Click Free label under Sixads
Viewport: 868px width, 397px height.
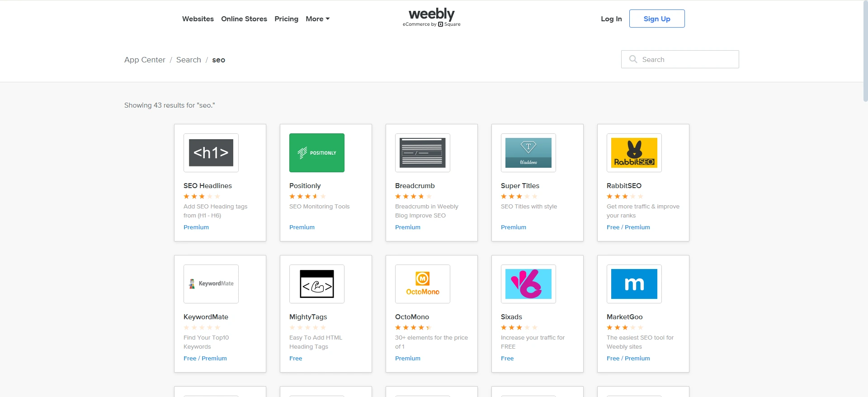[x=507, y=359]
